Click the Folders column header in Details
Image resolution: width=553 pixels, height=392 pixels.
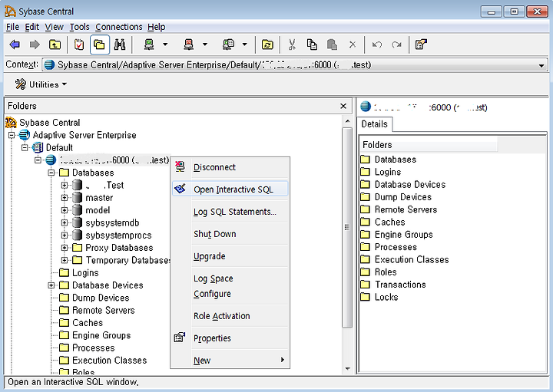[x=429, y=145]
